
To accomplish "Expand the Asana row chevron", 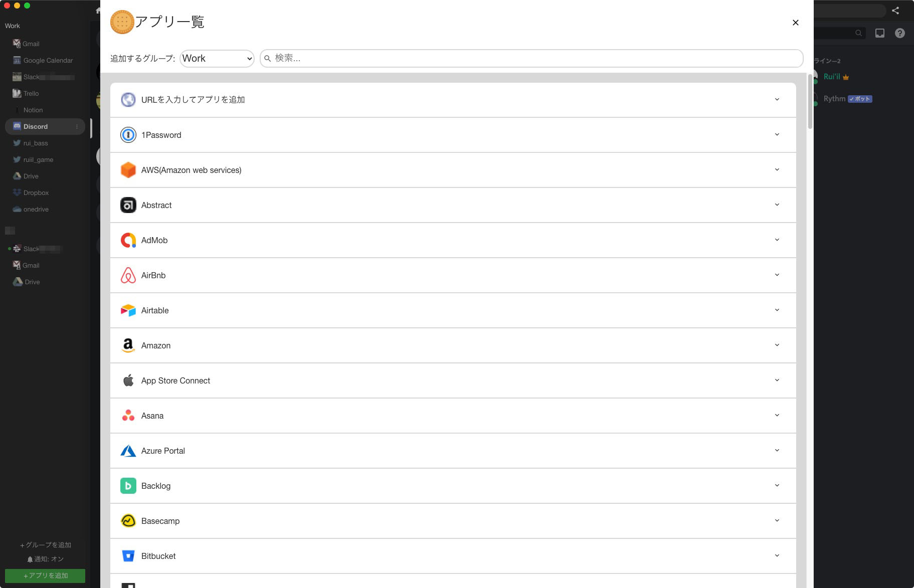I will pyautogui.click(x=777, y=415).
